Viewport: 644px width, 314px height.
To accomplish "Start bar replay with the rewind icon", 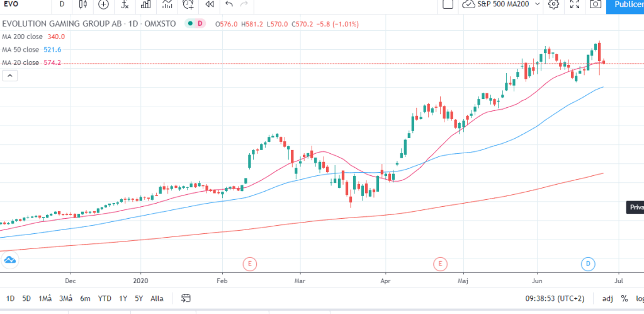I will click(210, 4).
